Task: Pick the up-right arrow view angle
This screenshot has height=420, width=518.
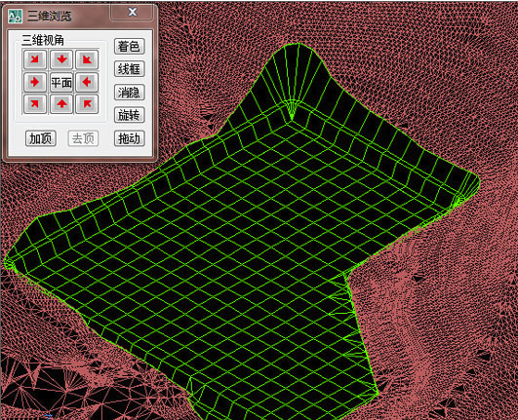Action: [35, 104]
